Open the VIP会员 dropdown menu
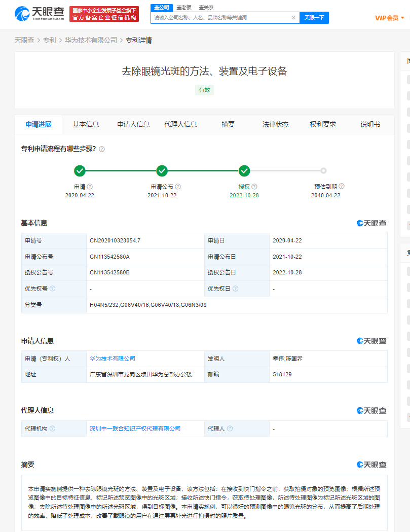Image resolution: width=410 pixels, height=532 pixels. pyautogui.click(x=389, y=18)
